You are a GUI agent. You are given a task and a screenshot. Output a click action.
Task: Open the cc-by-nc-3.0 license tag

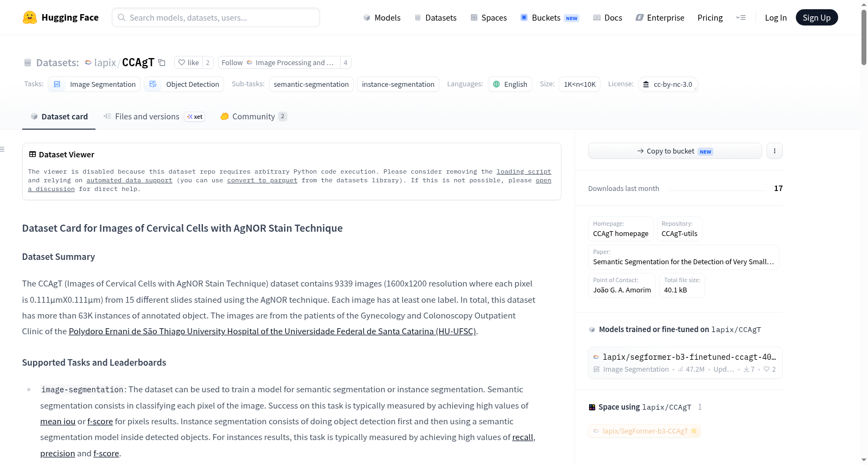pos(667,84)
